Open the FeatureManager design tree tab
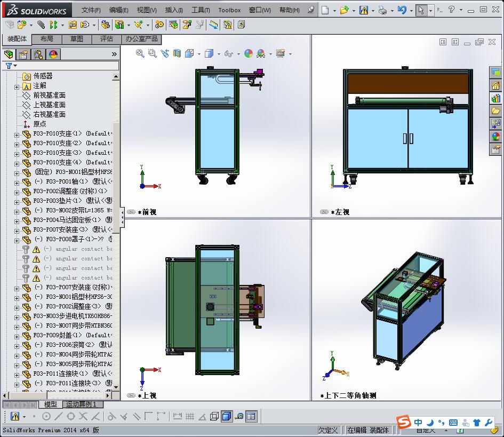504x437 pixels. 9,54
